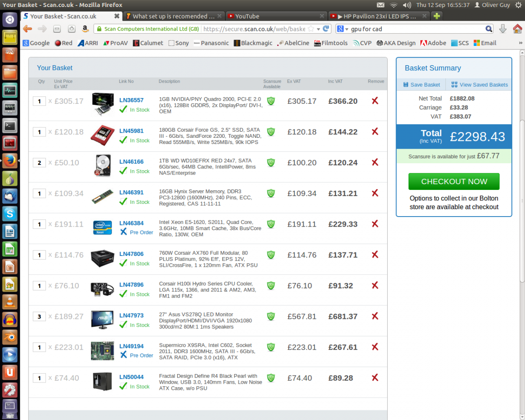Go to the Firefox Home page icon
Image resolution: width=525 pixels, height=420 pixels.
[517, 29]
